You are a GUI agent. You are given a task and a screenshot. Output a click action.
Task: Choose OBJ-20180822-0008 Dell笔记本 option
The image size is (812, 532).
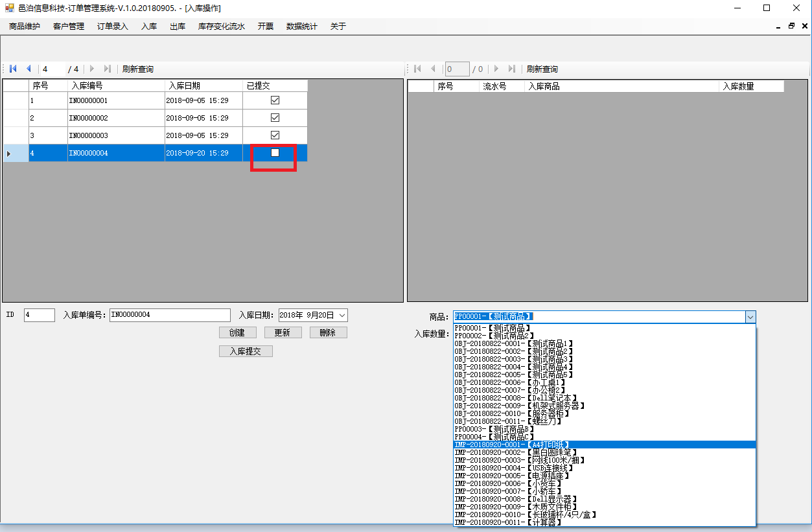[605, 398]
